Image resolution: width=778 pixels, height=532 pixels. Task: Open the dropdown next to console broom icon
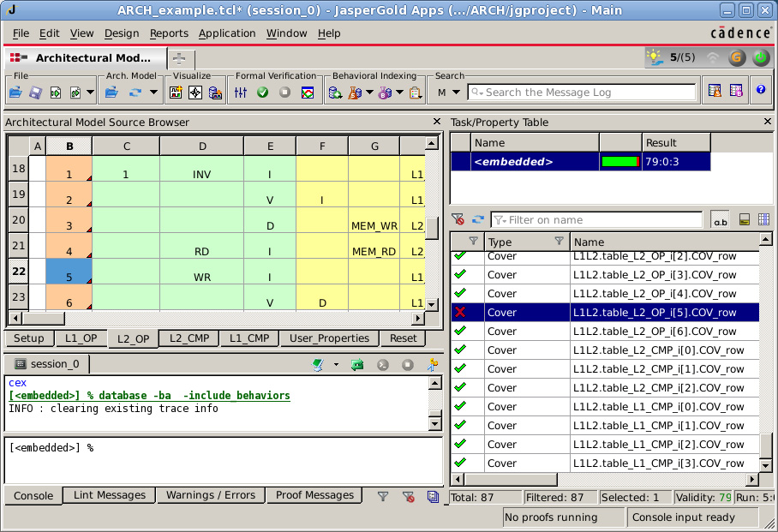click(336, 365)
